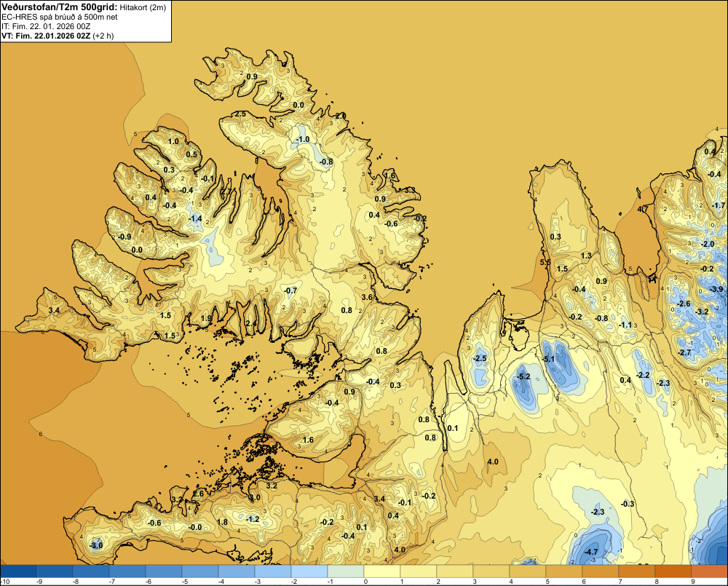This screenshot has width=728, height=586.
Task: Click the temperature value "0.5" on the northwest peninsula
Action: pos(191,154)
